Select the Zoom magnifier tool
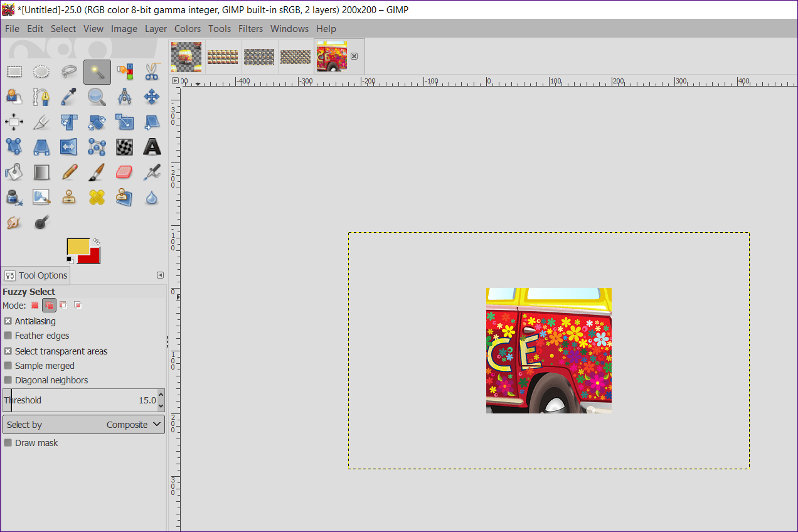Image resolution: width=798 pixels, height=532 pixels. tap(97, 97)
